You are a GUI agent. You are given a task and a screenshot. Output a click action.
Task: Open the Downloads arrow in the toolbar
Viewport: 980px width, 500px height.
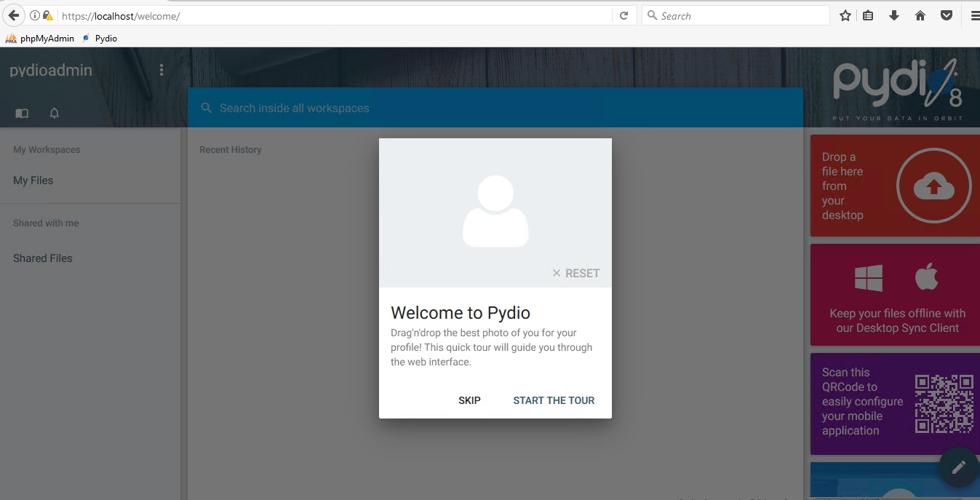(894, 15)
